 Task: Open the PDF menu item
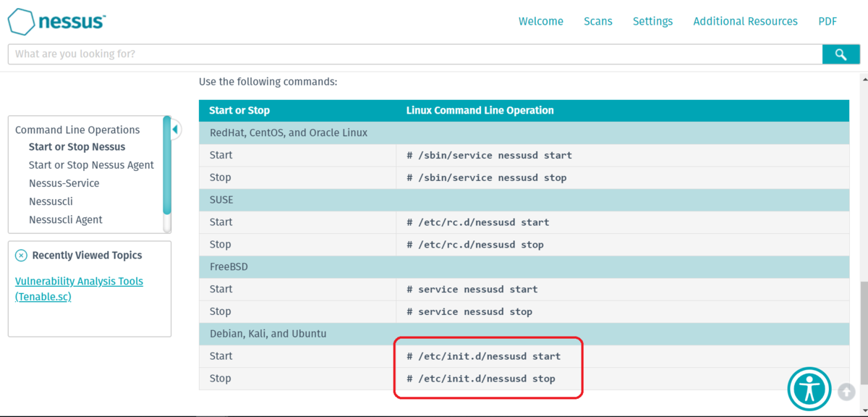pyautogui.click(x=827, y=21)
